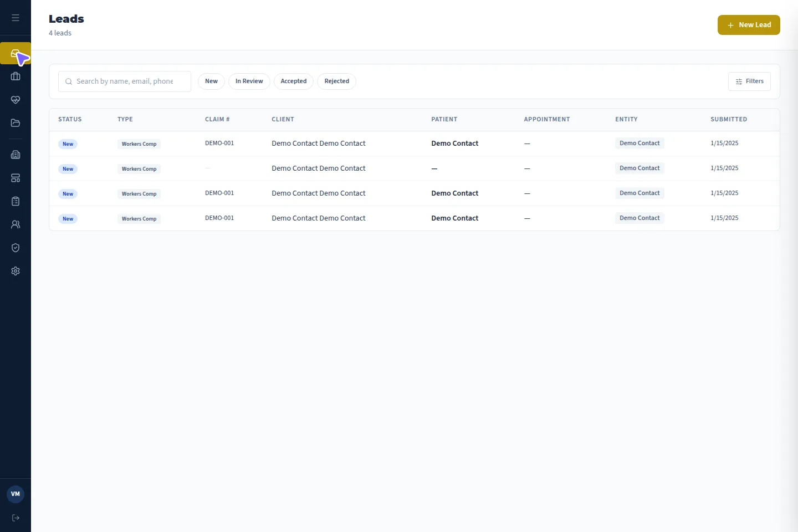Filter leads by New status chip
The height and width of the screenshot is (532, 798).
tap(211, 81)
